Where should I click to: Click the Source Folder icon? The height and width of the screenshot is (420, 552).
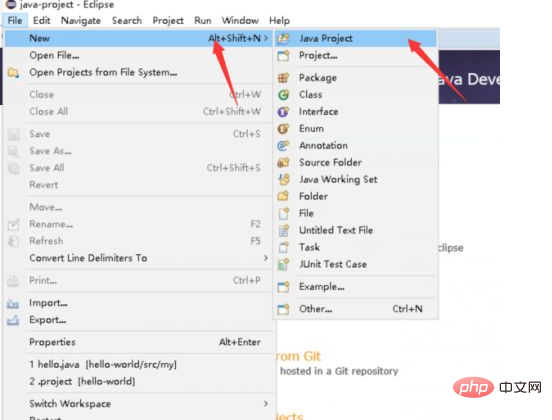click(x=283, y=162)
